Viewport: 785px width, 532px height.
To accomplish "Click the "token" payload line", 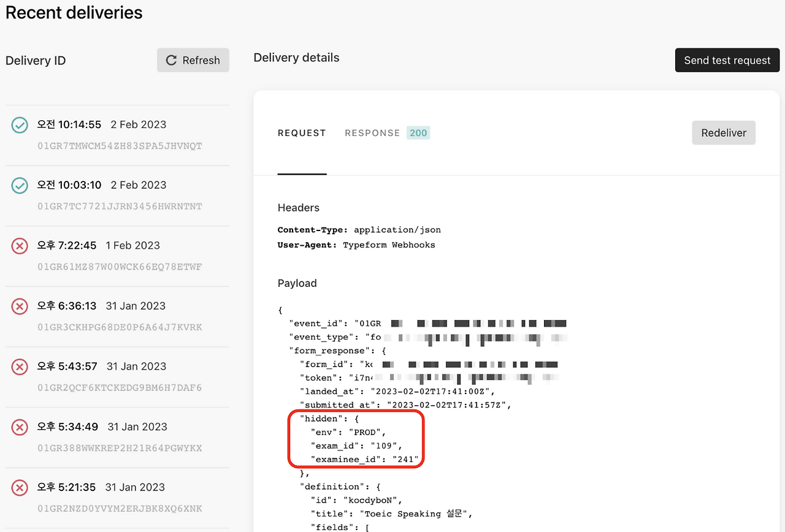I will click(x=429, y=378).
